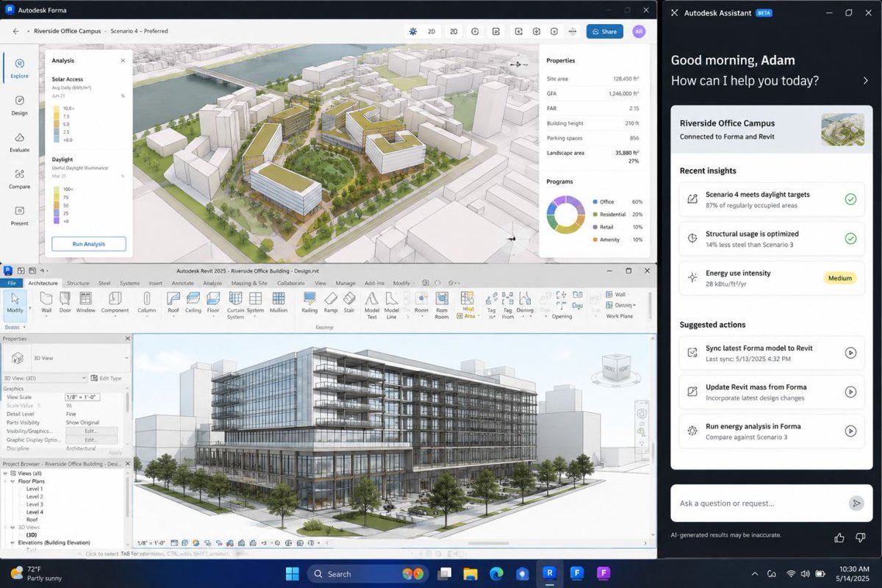Click the View Scale input field
Viewport: 882px width, 588px height.
pos(82,397)
